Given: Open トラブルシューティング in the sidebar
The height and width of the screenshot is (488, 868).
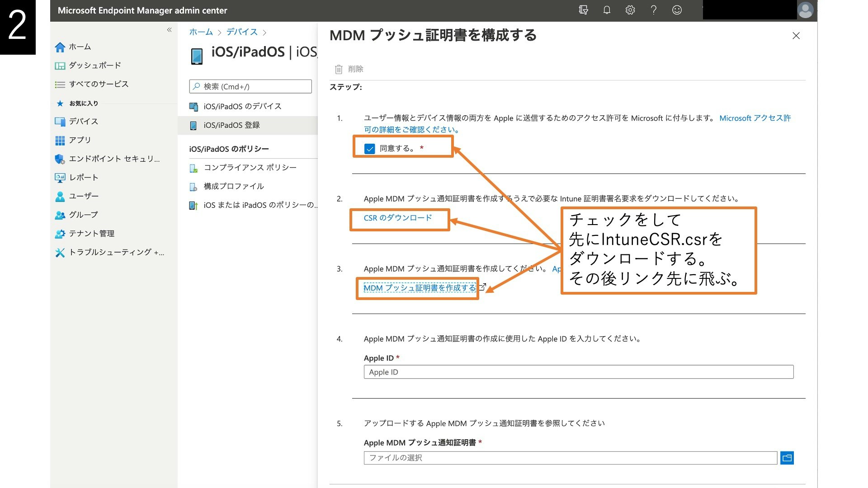Looking at the screenshot, I should pyautogui.click(x=109, y=253).
